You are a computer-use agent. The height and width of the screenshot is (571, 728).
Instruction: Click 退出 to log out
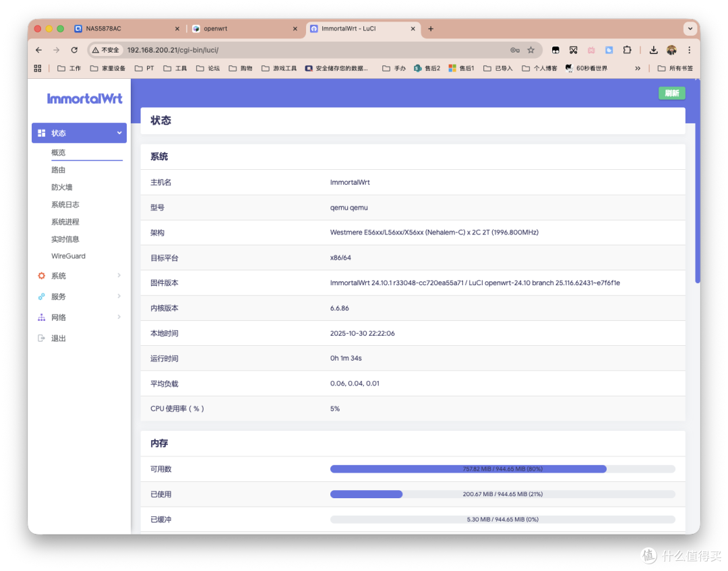coord(52,338)
